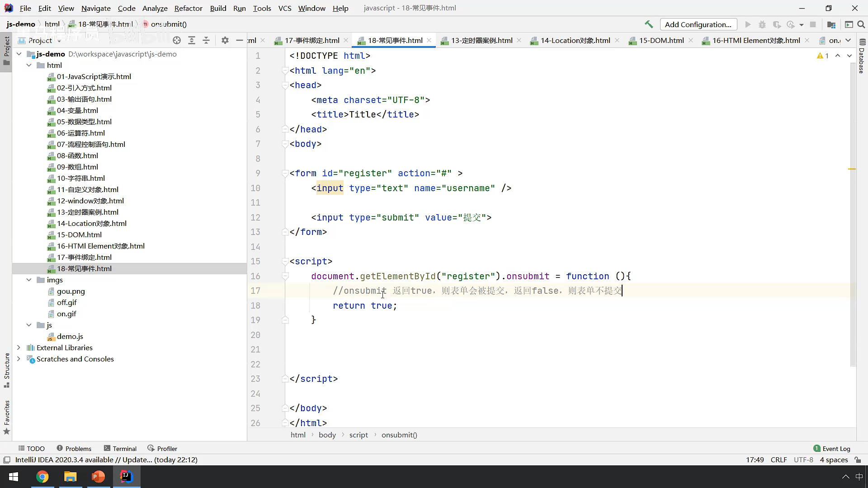868x488 pixels.
Task: Click Select Opened File locate icon
Action: [x=177, y=41]
